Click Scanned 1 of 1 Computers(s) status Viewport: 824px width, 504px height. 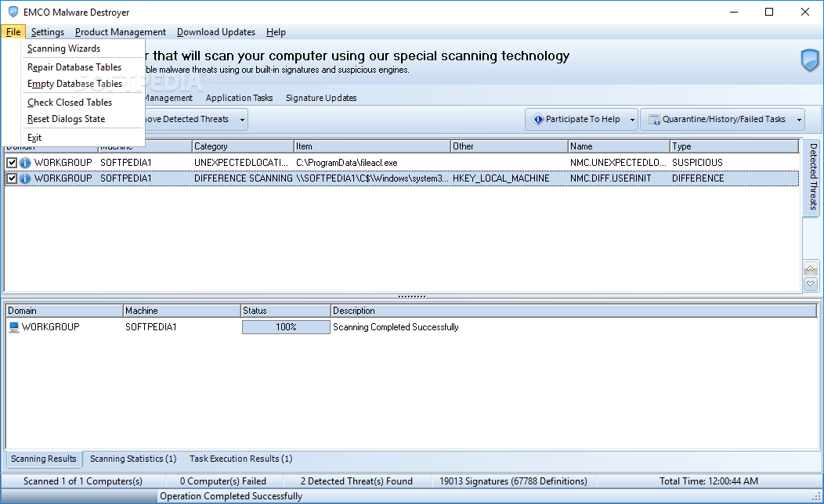coord(83,481)
